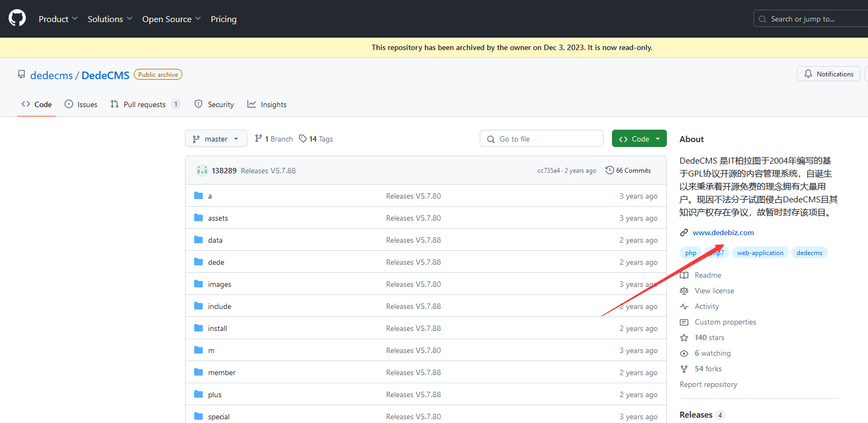
Task: Click the folder icon beside member
Action: coord(198,372)
